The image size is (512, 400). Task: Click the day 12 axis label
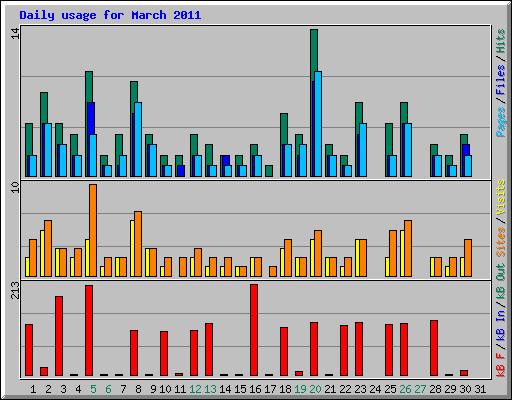(x=195, y=389)
